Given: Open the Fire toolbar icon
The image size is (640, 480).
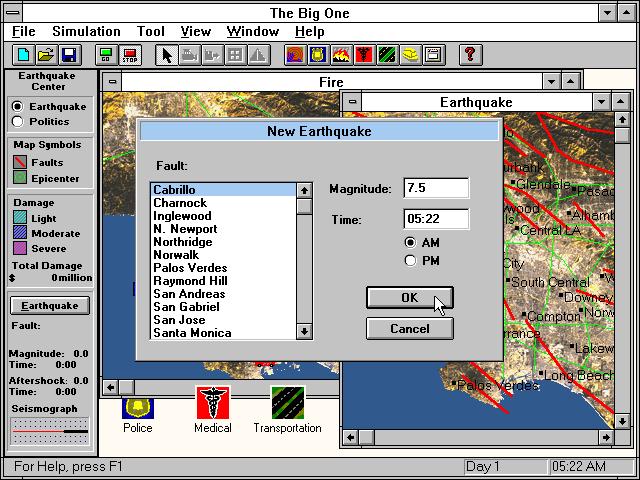Looking at the screenshot, I should (341, 55).
